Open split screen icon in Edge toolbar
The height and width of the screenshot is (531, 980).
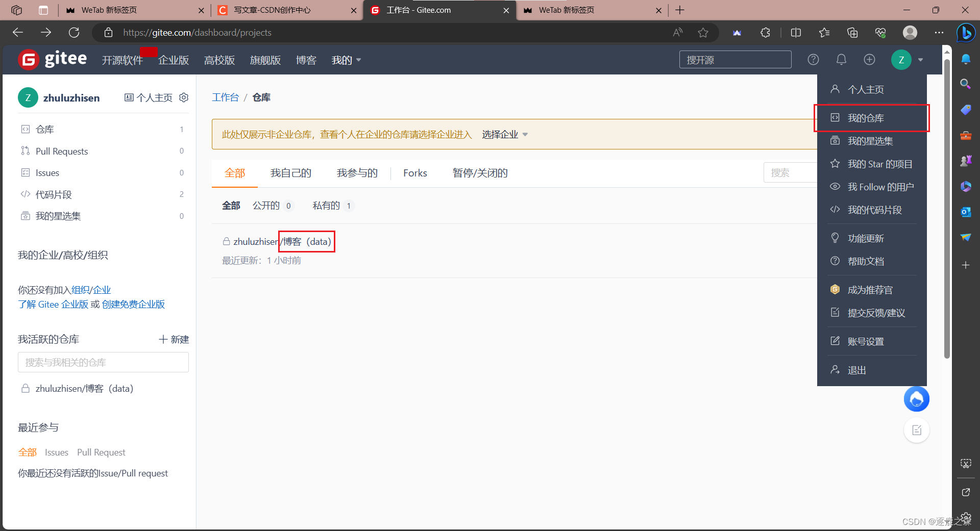point(796,32)
